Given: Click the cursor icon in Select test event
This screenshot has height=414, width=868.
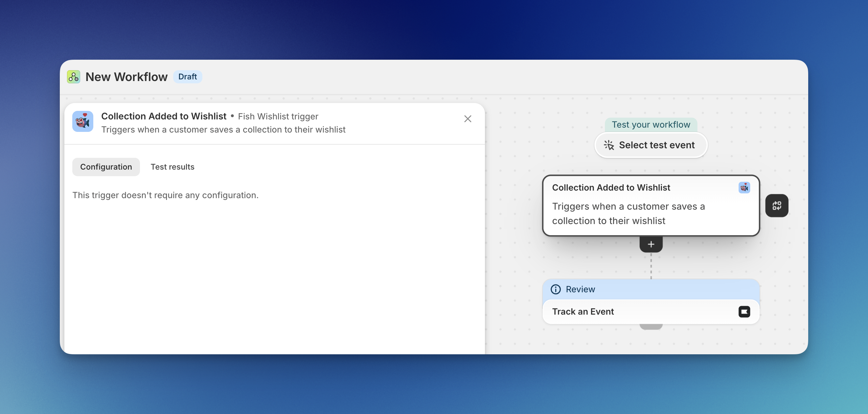Looking at the screenshot, I should click(609, 145).
